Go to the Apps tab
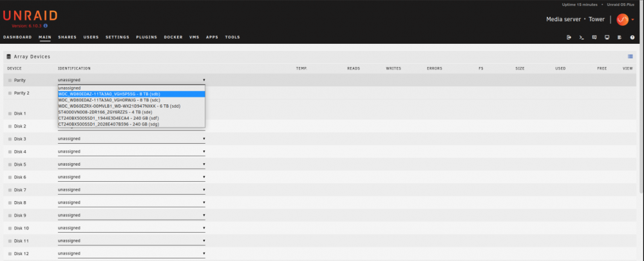The height and width of the screenshot is (261, 644). [213, 37]
